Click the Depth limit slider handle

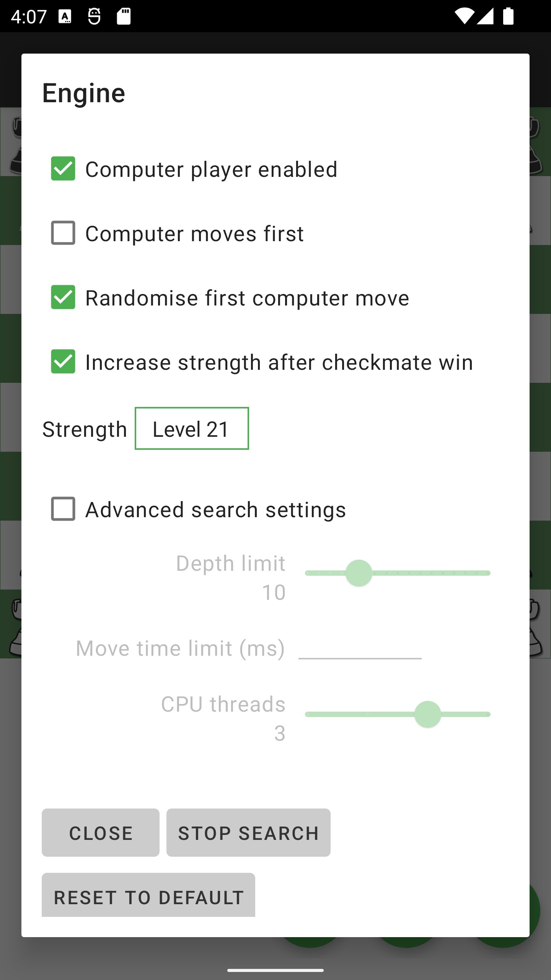(359, 573)
